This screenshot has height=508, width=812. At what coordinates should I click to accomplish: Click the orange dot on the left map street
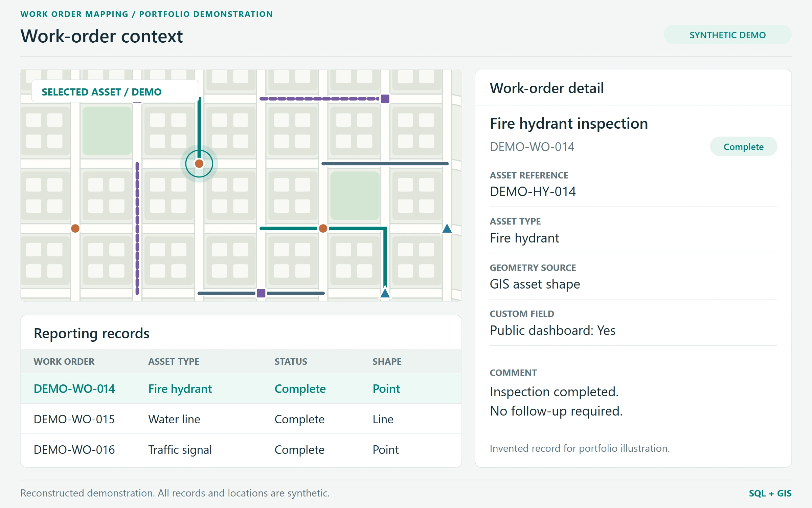pos(75,228)
